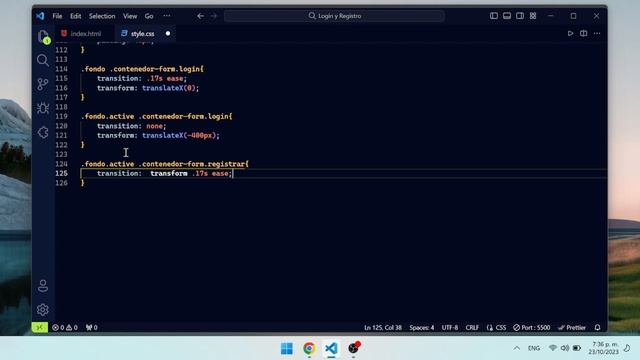Click the ports forwarded status item
The height and width of the screenshot is (360, 640).
(x=92, y=327)
